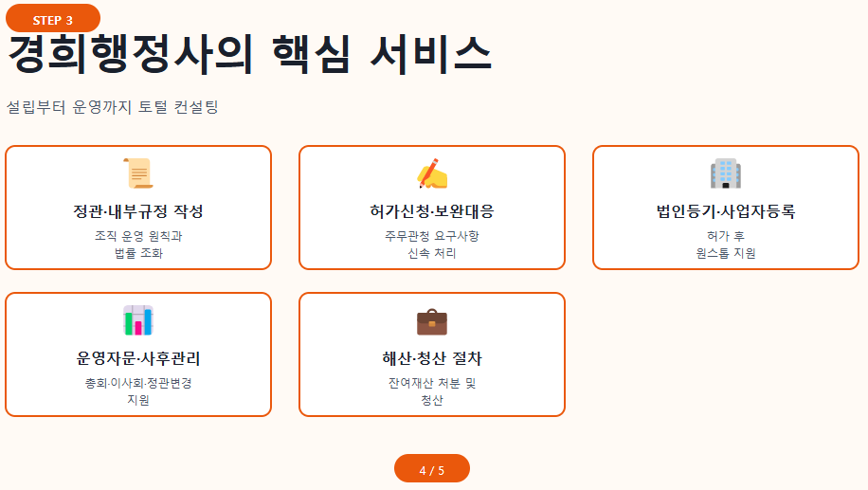Open the 운영자문·사후관리 card title
The height and width of the screenshot is (490, 868).
pyautogui.click(x=138, y=358)
